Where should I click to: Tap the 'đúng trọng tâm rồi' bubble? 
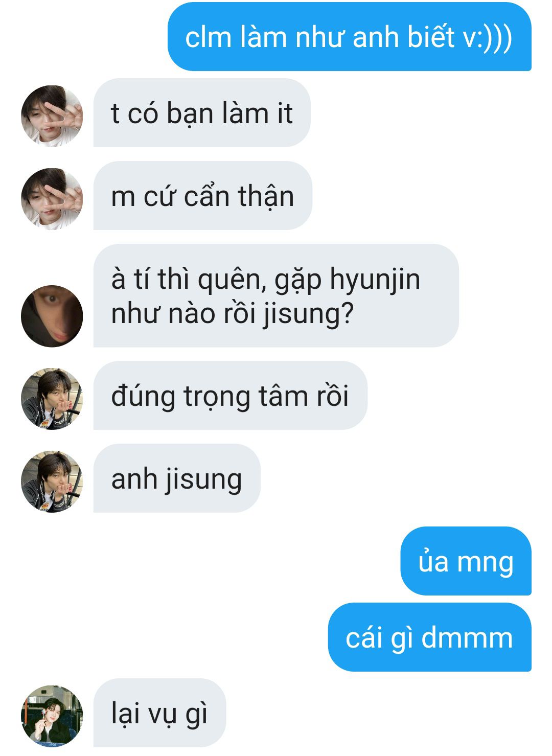tap(231, 396)
